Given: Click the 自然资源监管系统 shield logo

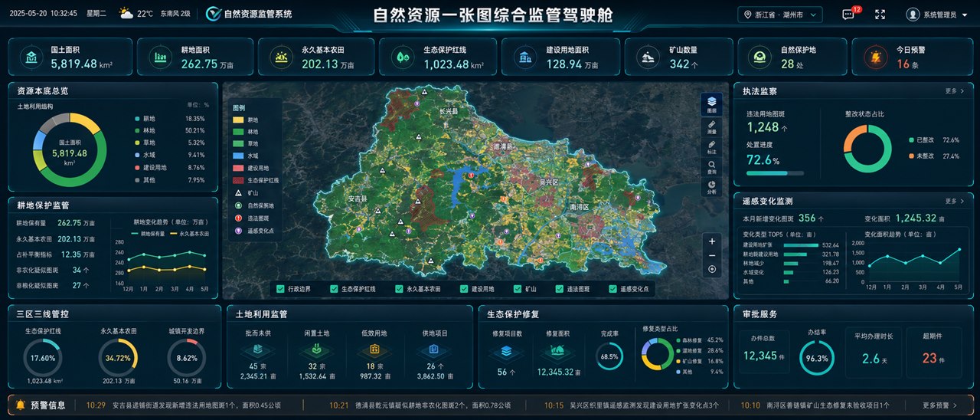Looking at the screenshot, I should 212,14.
